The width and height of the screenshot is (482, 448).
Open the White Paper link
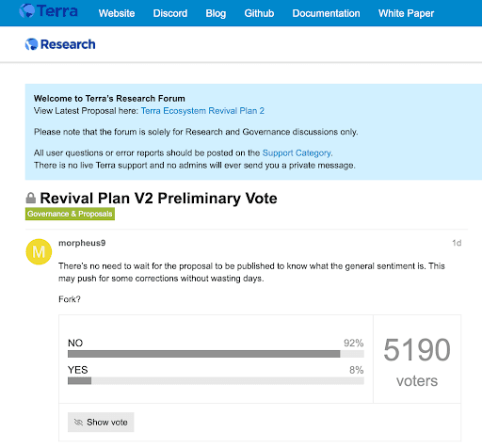point(406,13)
